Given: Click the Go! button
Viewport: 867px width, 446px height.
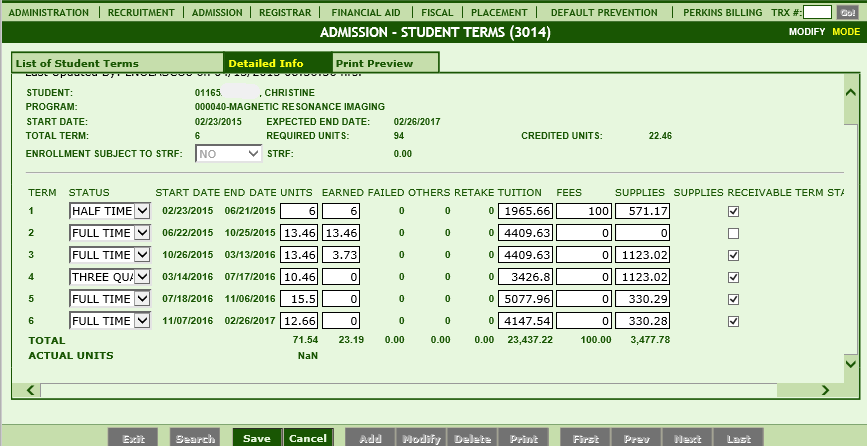Looking at the screenshot, I should (847, 12).
